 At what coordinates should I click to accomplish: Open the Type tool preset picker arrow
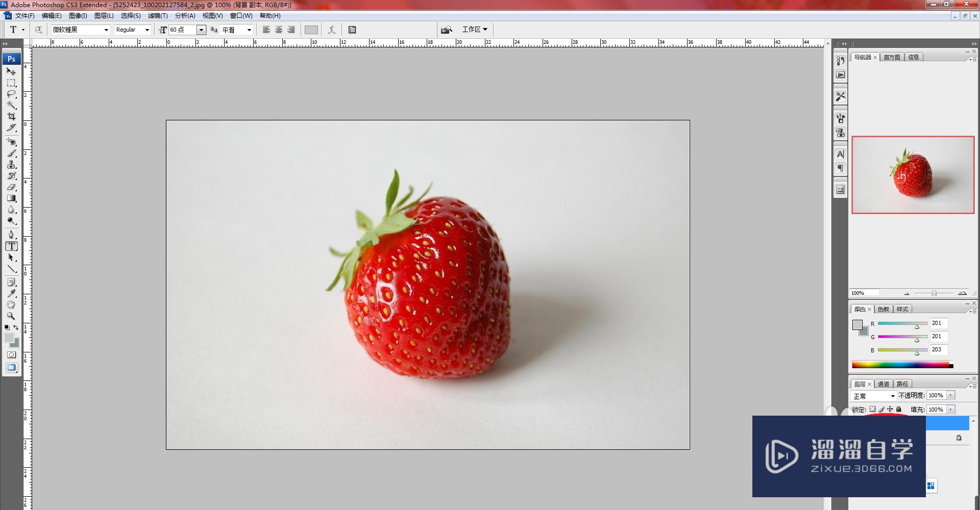click(23, 30)
